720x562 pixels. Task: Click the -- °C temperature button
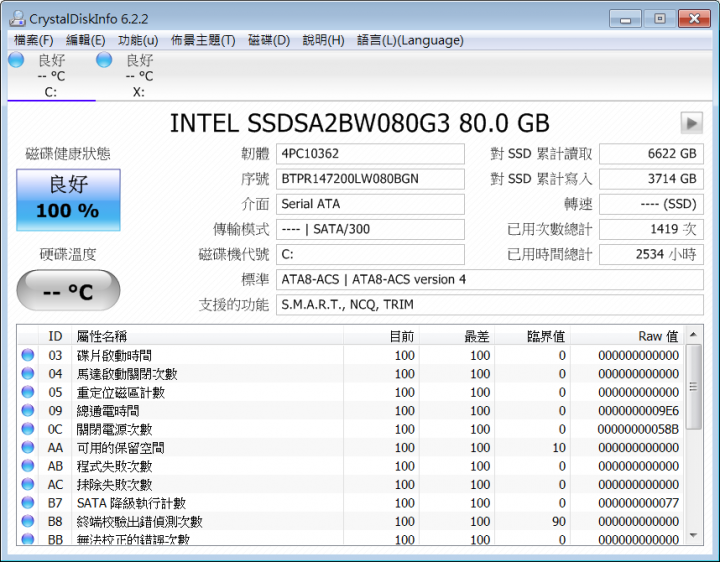(x=68, y=291)
